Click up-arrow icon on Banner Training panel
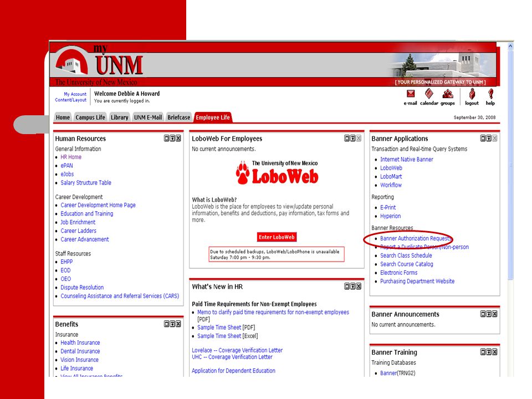Image resolution: width=532 pixels, height=399 pixels. 489,352
